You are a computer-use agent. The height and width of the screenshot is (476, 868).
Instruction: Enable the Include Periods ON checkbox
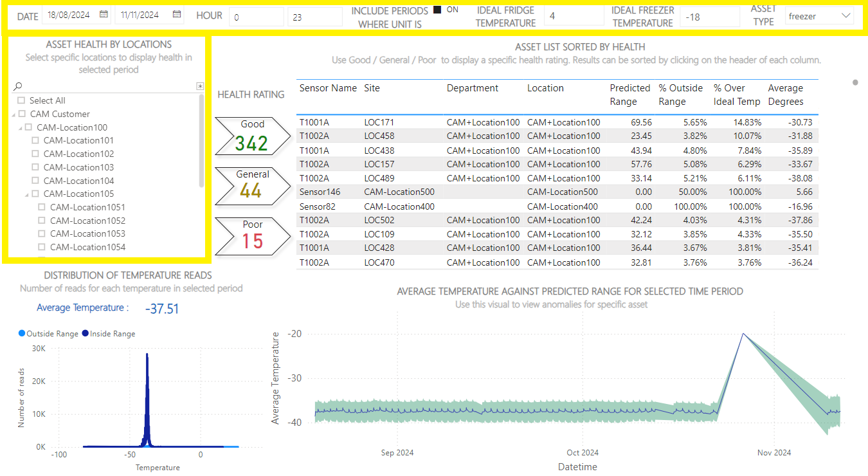pyautogui.click(x=438, y=10)
